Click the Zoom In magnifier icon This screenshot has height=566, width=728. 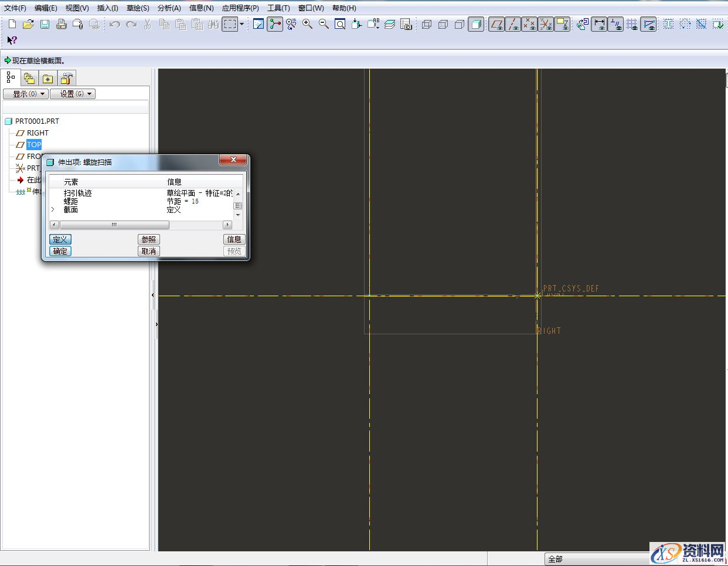[307, 24]
